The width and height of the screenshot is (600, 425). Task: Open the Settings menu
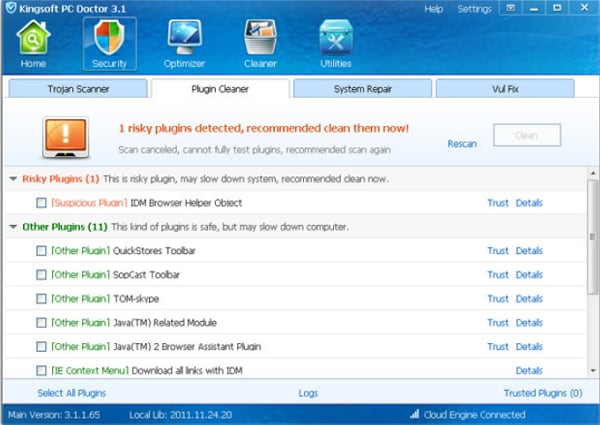coord(474,9)
